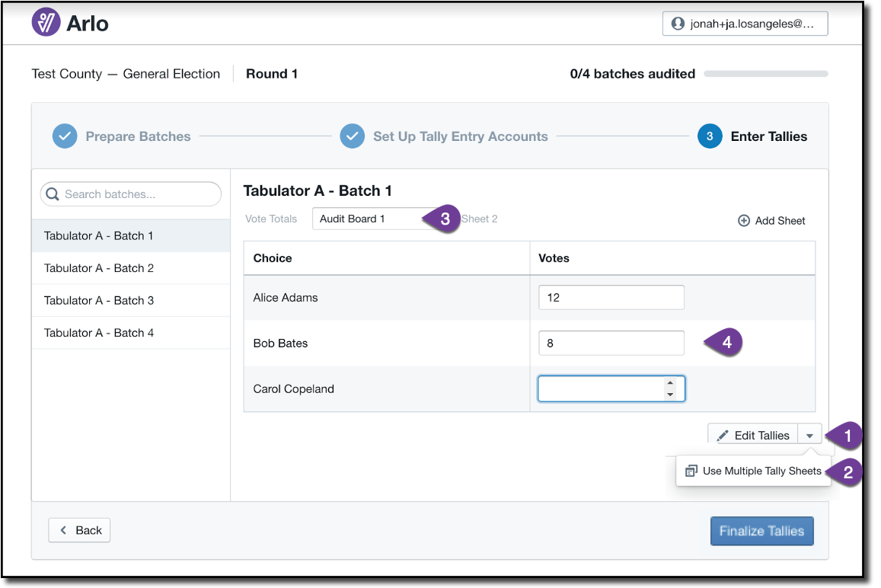Click the step 3 Enter Tallies circle
This screenshot has height=588, width=881.
pos(709,136)
